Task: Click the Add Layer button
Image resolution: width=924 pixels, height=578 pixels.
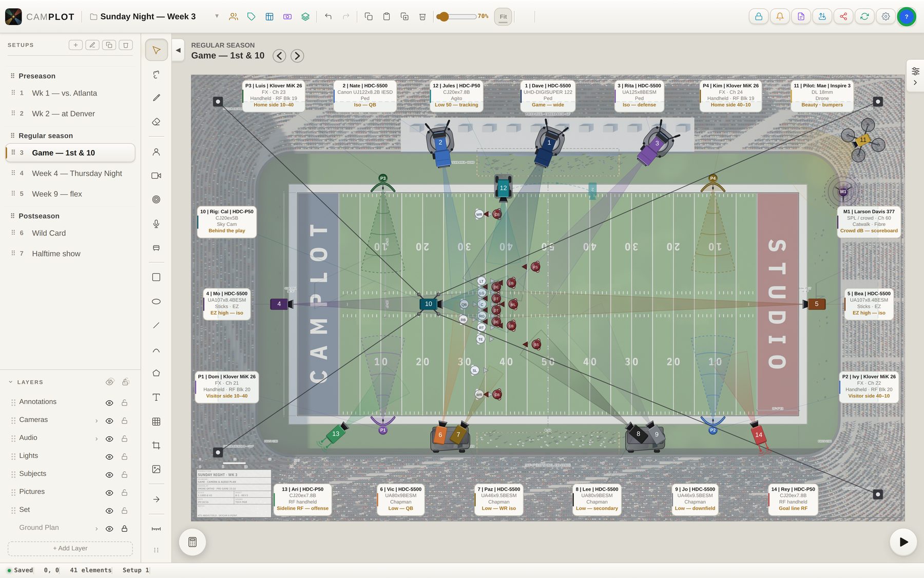Action: click(x=70, y=548)
